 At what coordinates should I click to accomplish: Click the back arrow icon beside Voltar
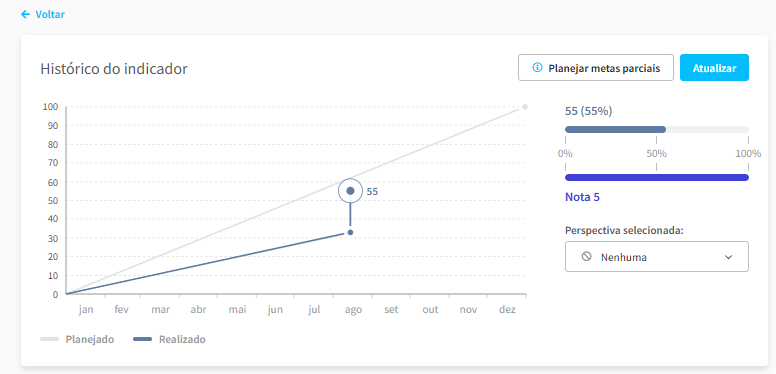point(25,14)
